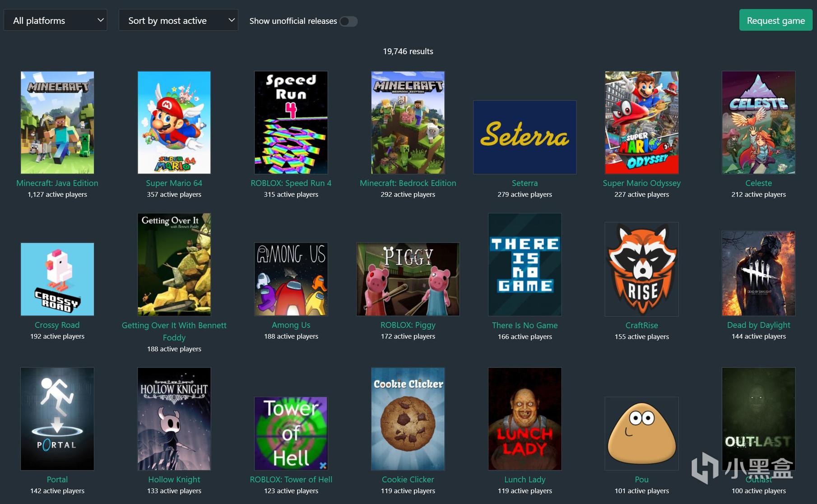This screenshot has height=504, width=817.
Task: Click the Request game button
Action: coord(775,20)
